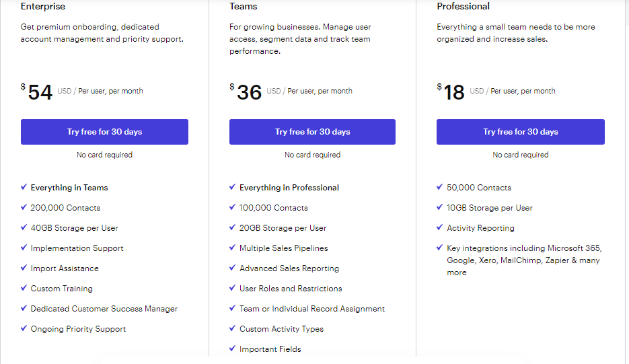This screenshot has height=364, width=629.
Task: Click checkmark beside Activity Reporting
Action: coord(440,227)
